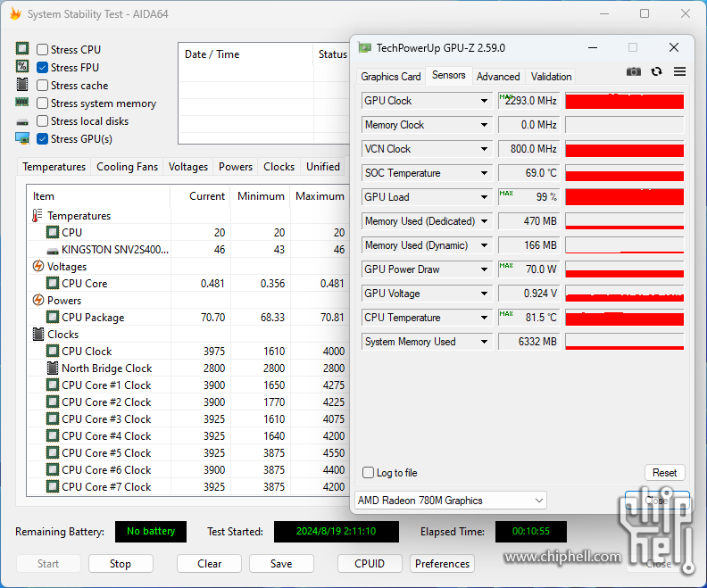Open the GPU Clock sensor dropdown
This screenshot has width=707, height=588.
pos(484,101)
